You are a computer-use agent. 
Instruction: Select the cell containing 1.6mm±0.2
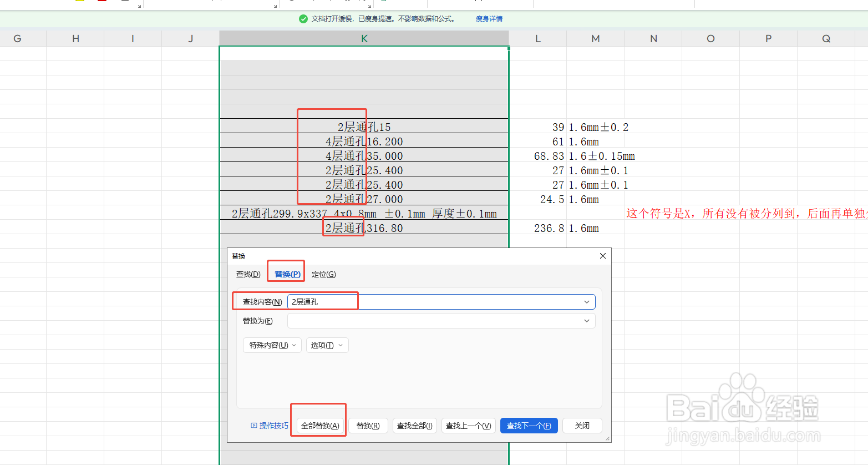(596, 127)
